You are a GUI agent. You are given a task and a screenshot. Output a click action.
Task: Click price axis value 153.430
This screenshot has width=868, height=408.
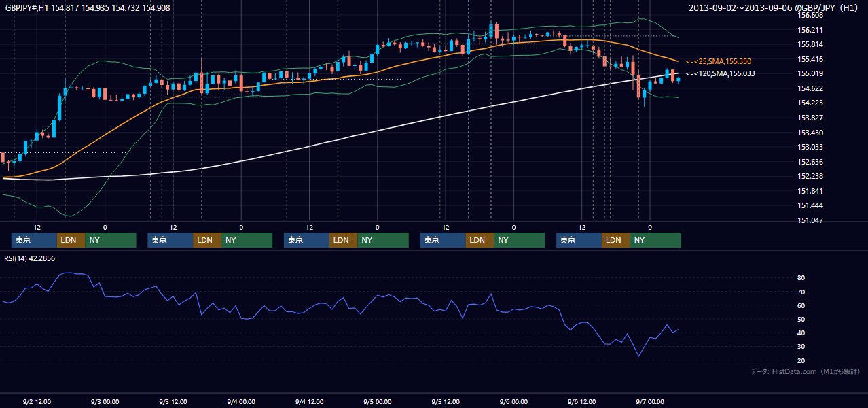[811, 133]
